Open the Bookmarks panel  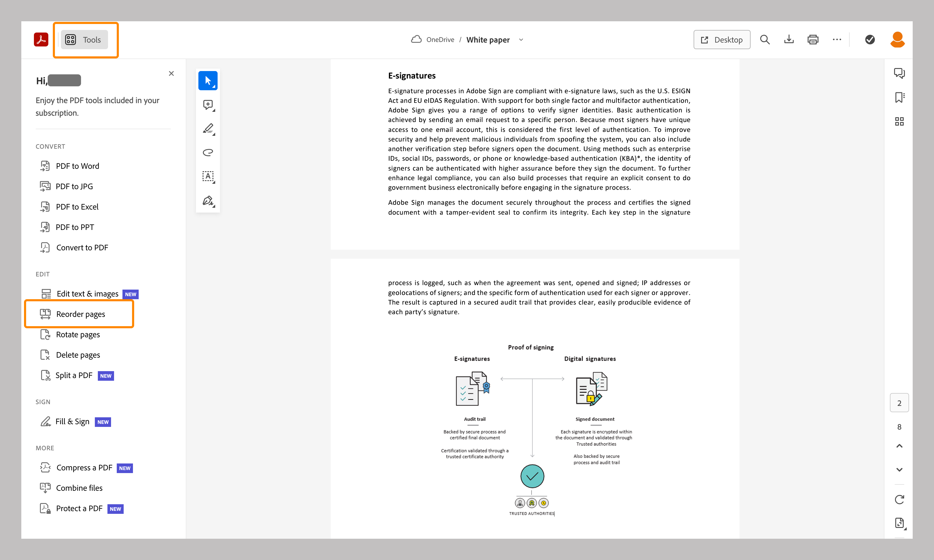tap(899, 97)
